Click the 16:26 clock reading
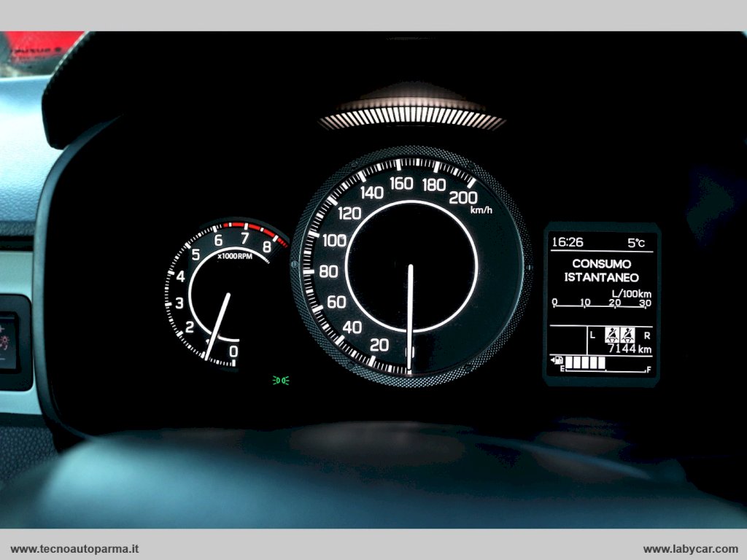Screen dimensions: 747x560 [x=567, y=242]
